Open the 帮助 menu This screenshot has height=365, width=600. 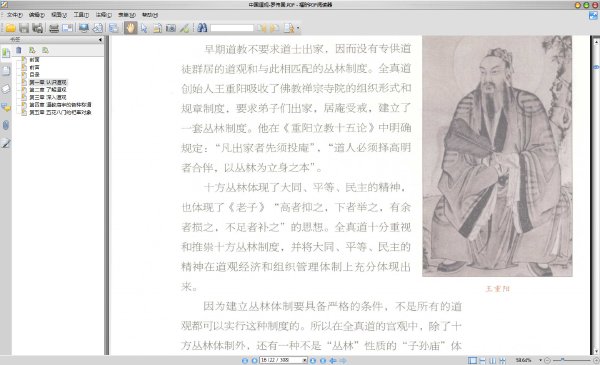(x=150, y=15)
